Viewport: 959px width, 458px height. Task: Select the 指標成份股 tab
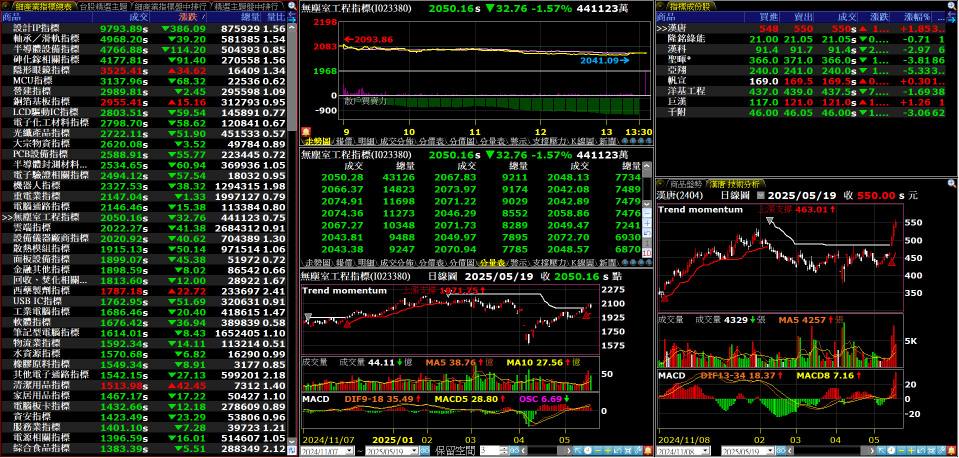click(689, 6)
